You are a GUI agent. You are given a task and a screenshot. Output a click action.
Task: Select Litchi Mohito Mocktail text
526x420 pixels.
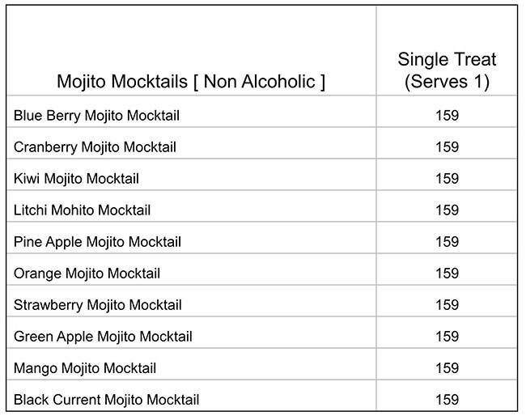click(82, 210)
